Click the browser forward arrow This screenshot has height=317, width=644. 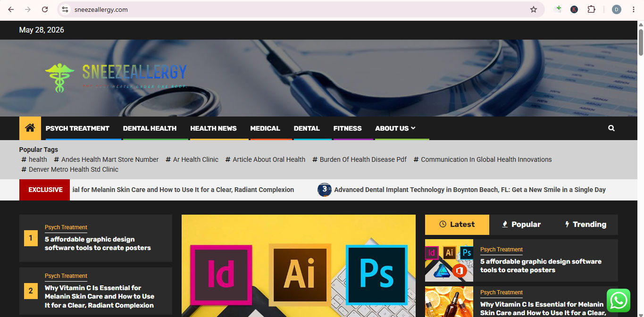pyautogui.click(x=28, y=9)
